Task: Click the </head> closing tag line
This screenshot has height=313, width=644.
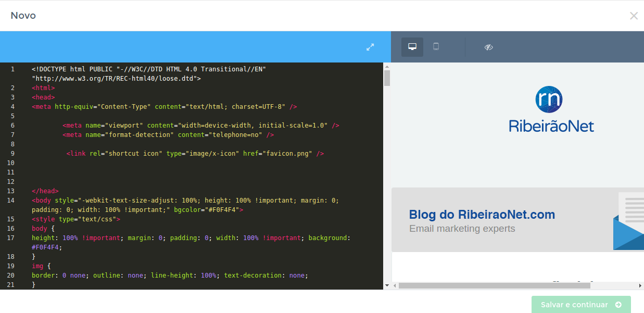Action: [x=45, y=191]
